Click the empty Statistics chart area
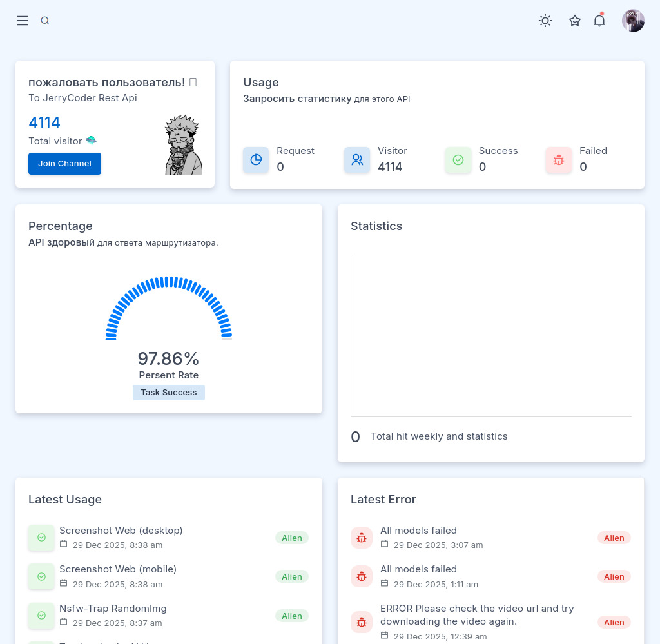Image resolution: width=660 pixels, height=644 pixels. click(x=491, y=335)
